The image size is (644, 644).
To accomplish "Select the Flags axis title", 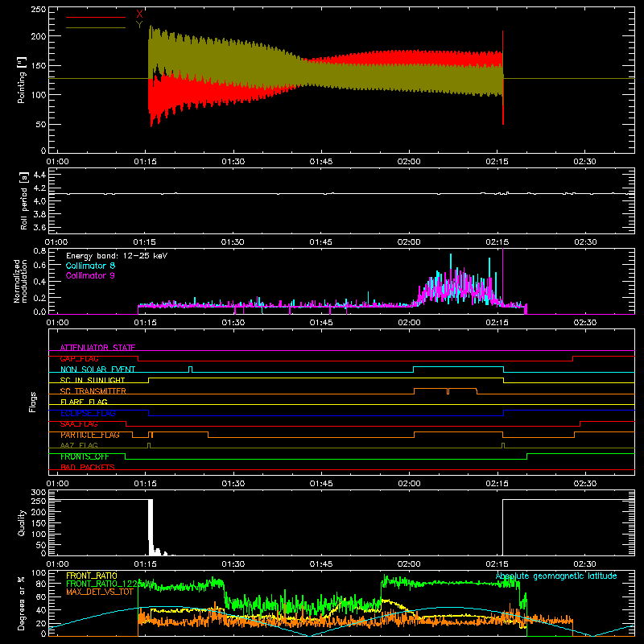I will pyautogui.click(x=32, y=402).
